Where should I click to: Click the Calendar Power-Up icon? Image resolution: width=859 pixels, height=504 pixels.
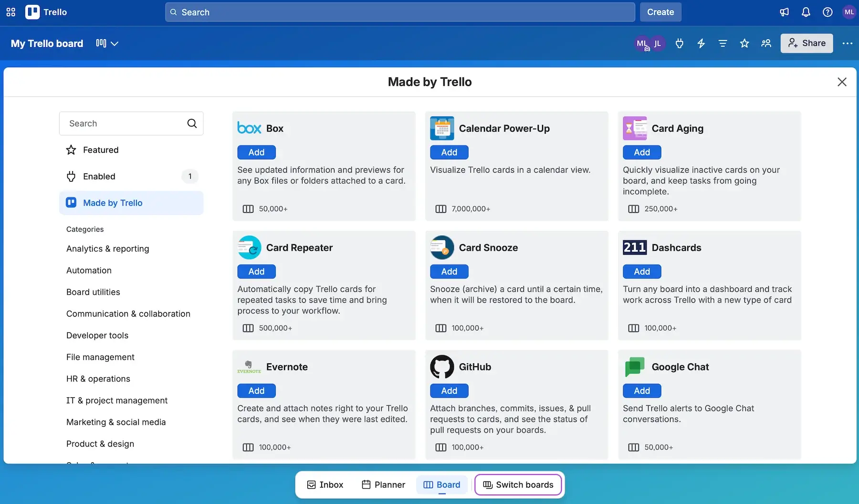click(x=442, y=128)
